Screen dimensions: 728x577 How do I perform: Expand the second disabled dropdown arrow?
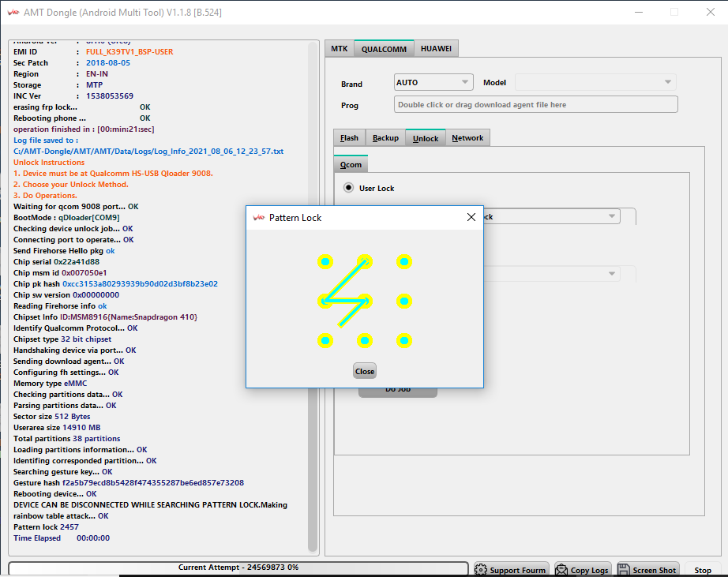point(611,273)
